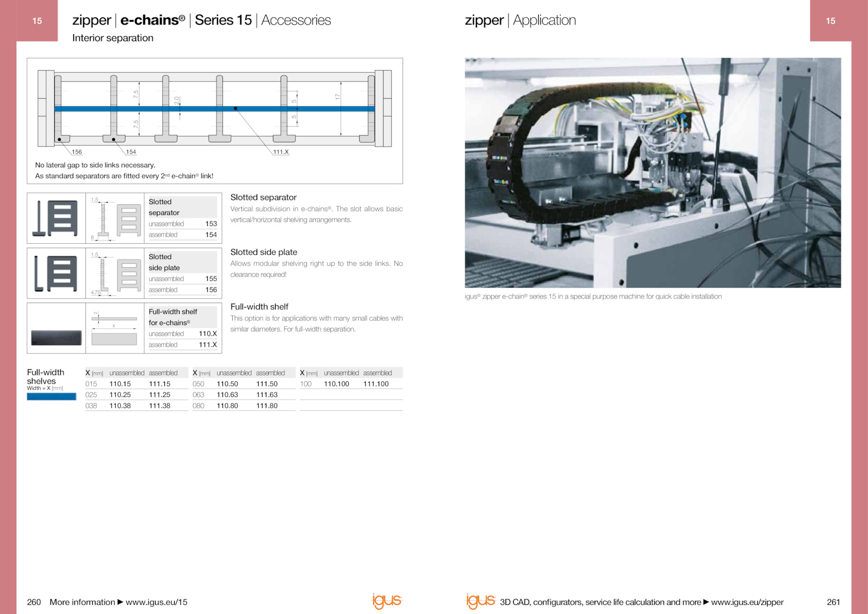868x614 pixels.
Task: Click the interior separation cross-section diagram
Action: pyautogui.click(x=215, y=109)
